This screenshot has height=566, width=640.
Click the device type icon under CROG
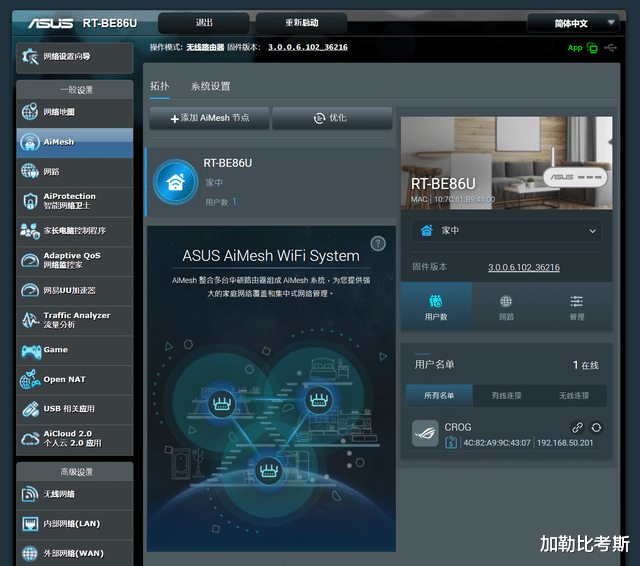click(x=451, y=442)
